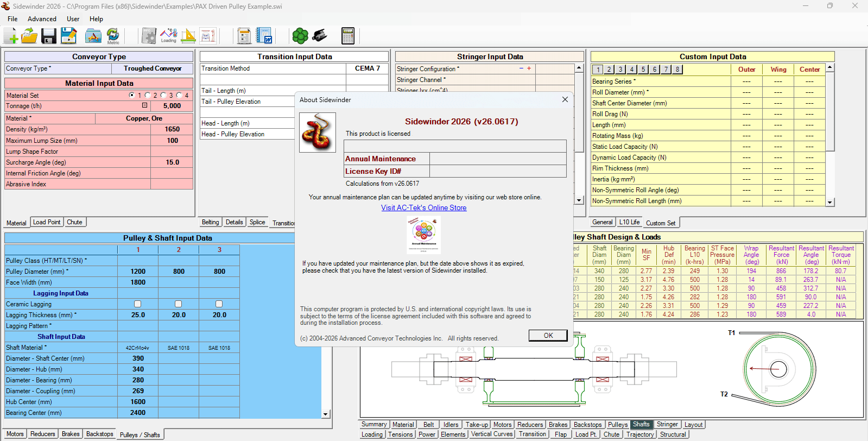Open the User menu

[73, 19]
